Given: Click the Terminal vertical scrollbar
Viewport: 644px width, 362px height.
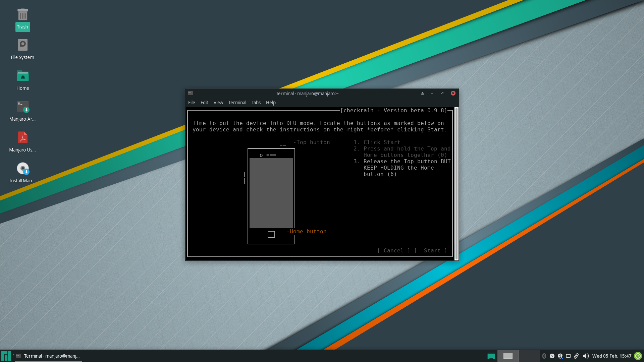Looking at the screenshot, I should [x=457, y=184].
